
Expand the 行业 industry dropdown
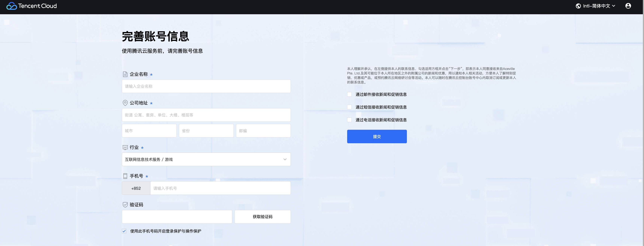point(206,159)
